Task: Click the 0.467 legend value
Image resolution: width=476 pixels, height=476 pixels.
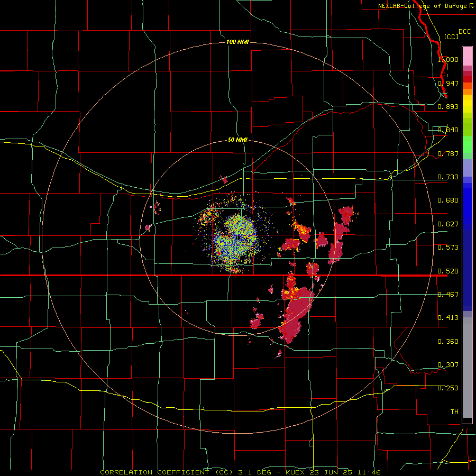Action: tap(448, 295)
